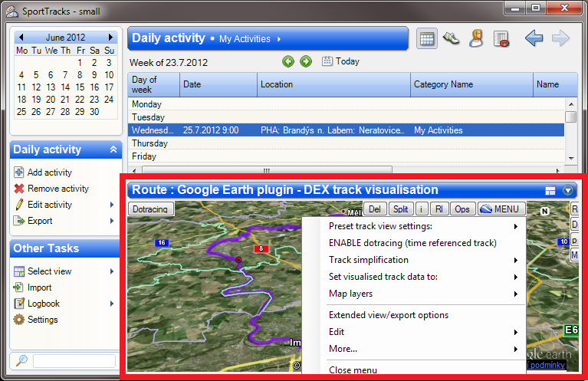Expand the Select view submenu arrow
Viewport: 588px width, 381px height.
coord(112,271)
